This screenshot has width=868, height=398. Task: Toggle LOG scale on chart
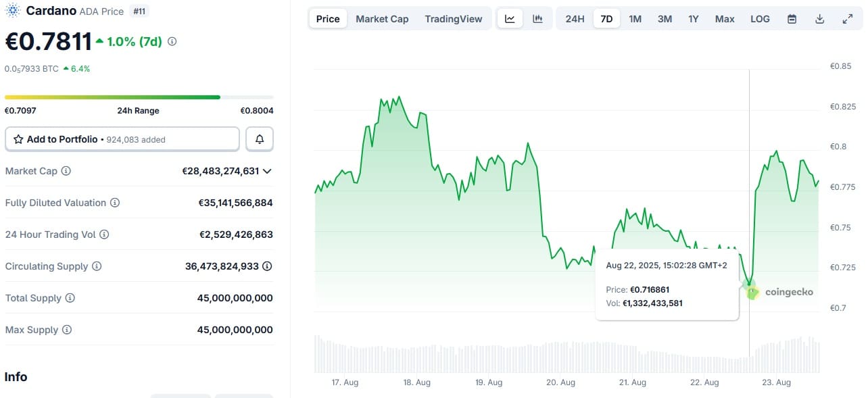[760, 19]
